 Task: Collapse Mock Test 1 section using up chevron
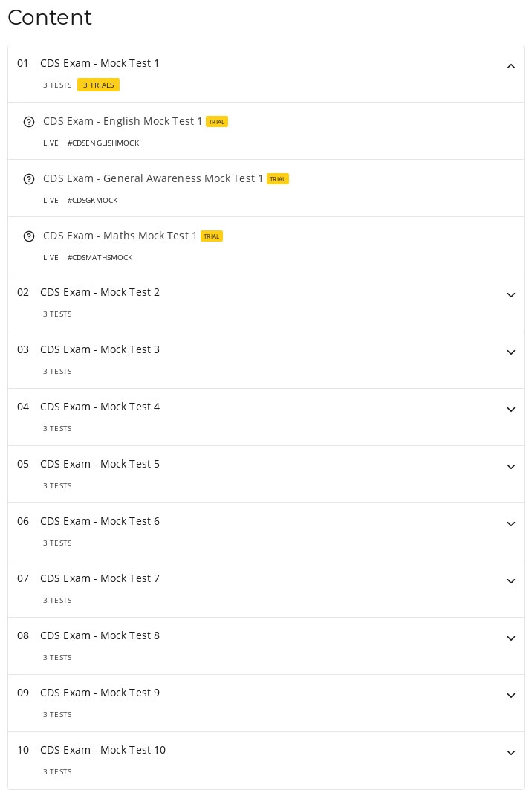tap(511, 66)
